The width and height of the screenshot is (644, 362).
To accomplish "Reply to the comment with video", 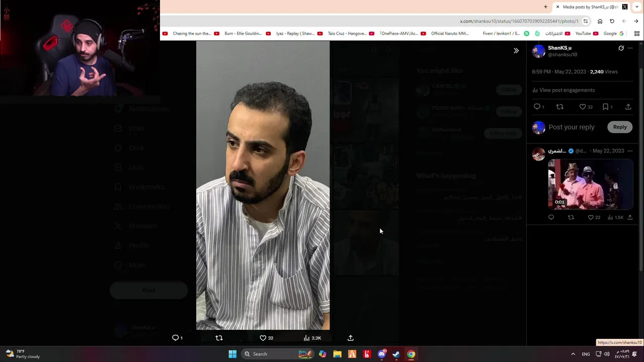I will (551, 217).
